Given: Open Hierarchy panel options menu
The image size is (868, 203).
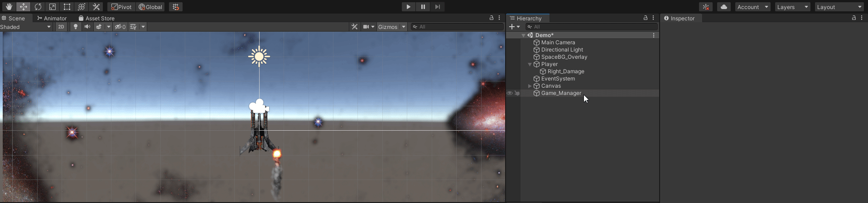Looking at the screenshot, I should 653,18.
